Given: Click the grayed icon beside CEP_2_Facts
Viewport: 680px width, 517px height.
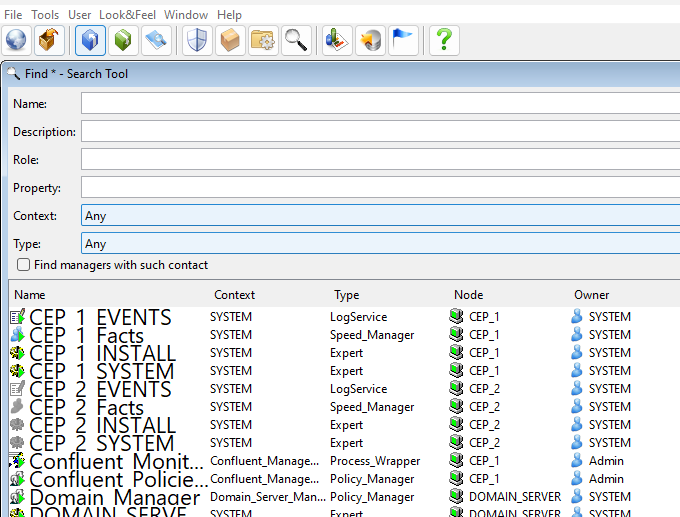Looking at the screenshot, I should (17, 407).
